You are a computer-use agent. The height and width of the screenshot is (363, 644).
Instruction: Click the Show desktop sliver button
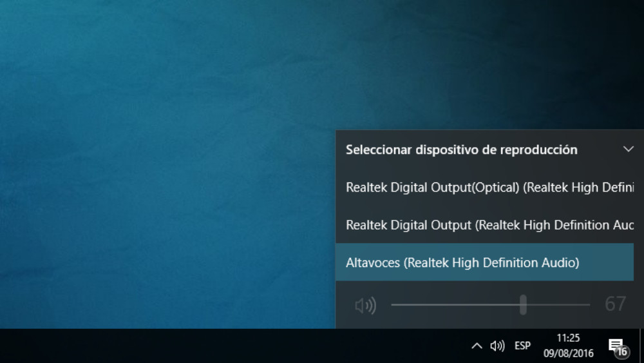(x=641, y=346)
